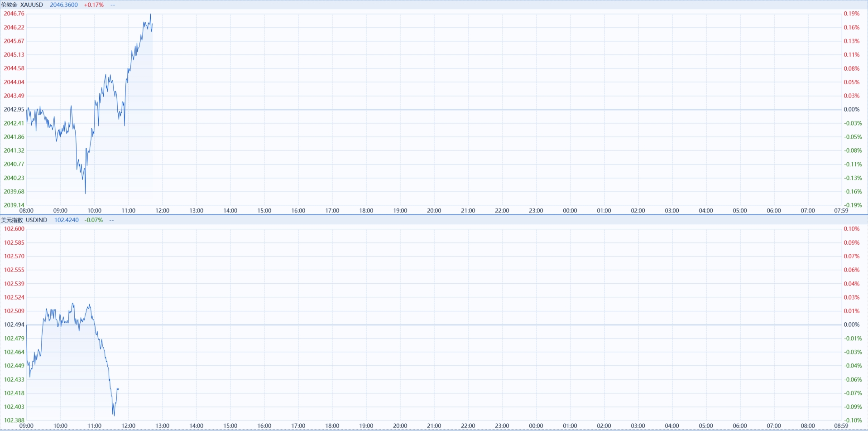Click the 08:59 end time label

[841, 426]
